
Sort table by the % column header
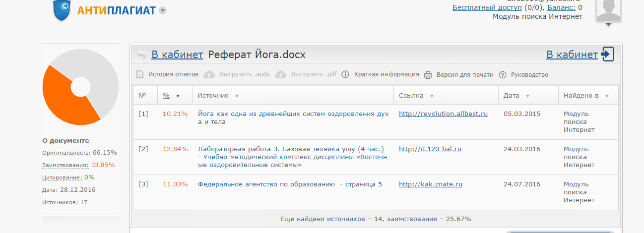pos(166,96)
